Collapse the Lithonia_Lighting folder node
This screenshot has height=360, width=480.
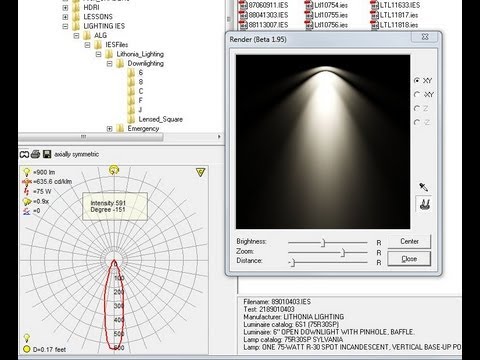(x=98, y=54)
